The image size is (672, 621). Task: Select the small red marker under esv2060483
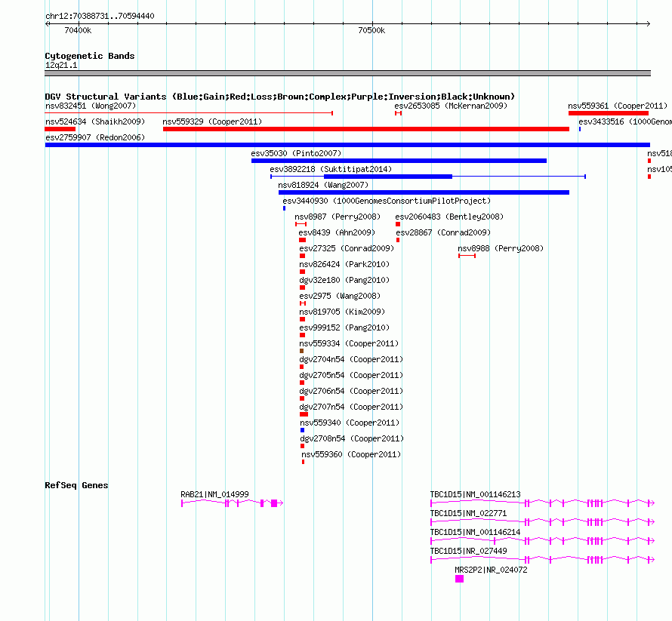pos(398,224)
